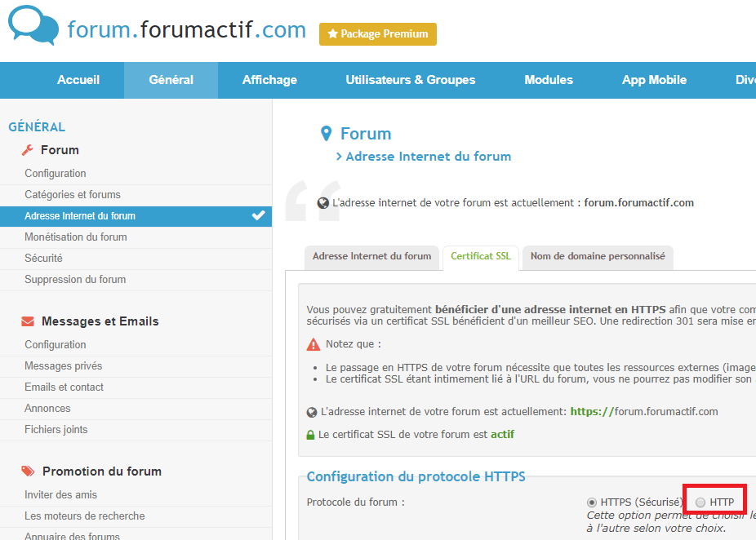
Task: Click the checkmark icon on selected sidebar row
Action: click(x=259, y=215)
